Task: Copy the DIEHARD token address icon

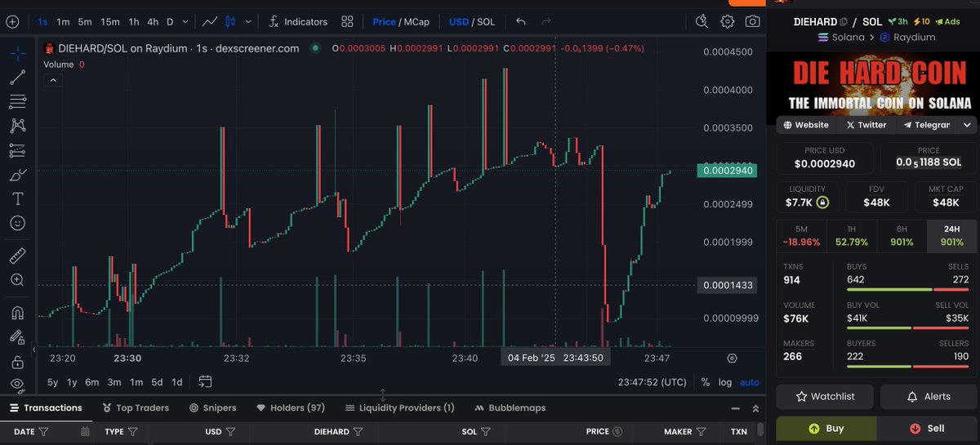Action: click(844, 22)
